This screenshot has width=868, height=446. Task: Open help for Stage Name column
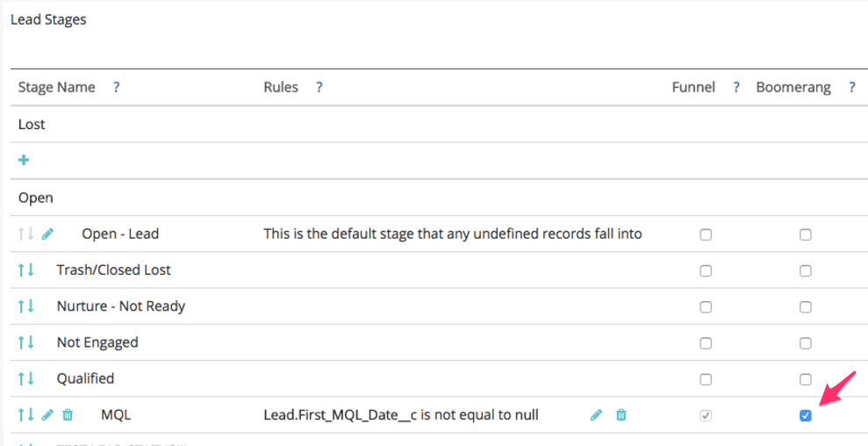coord(116,88)
